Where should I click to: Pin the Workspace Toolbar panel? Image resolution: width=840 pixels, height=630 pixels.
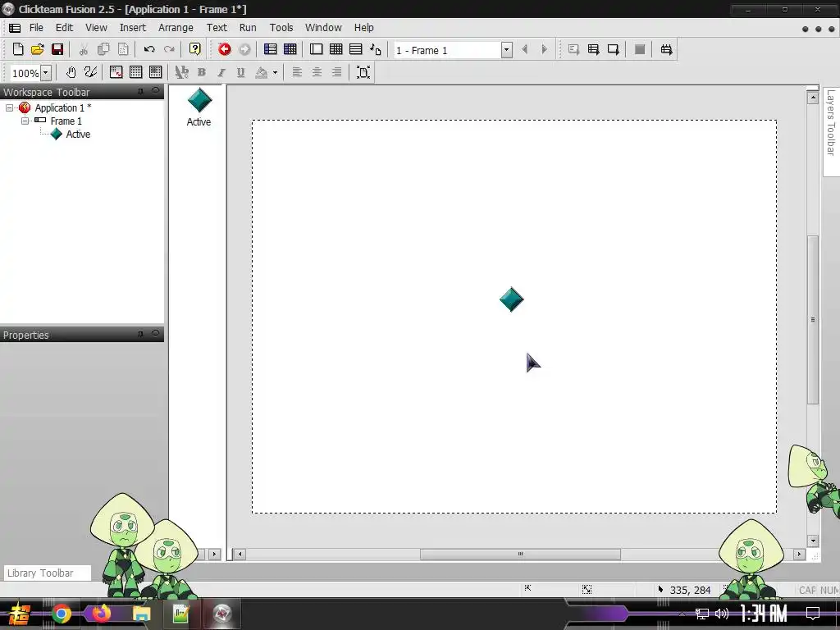tap(140, 92)
